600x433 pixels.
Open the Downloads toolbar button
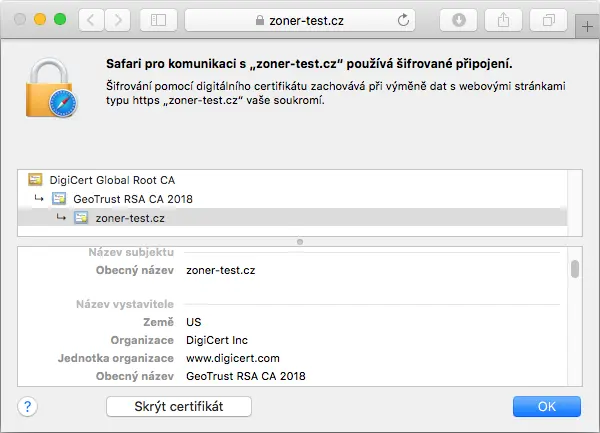(x=458, y=20)
